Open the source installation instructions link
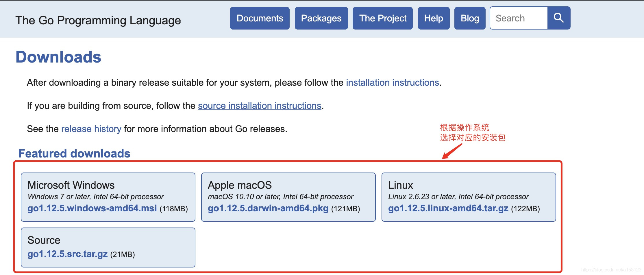The image size is (644, 275). point(260,106)
